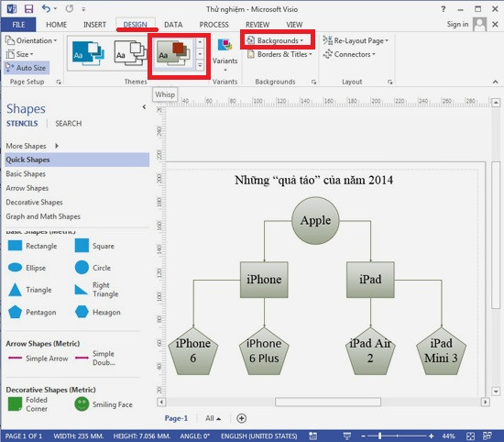
Task: Select the Folded Corner shape
Action: (27, 404)
